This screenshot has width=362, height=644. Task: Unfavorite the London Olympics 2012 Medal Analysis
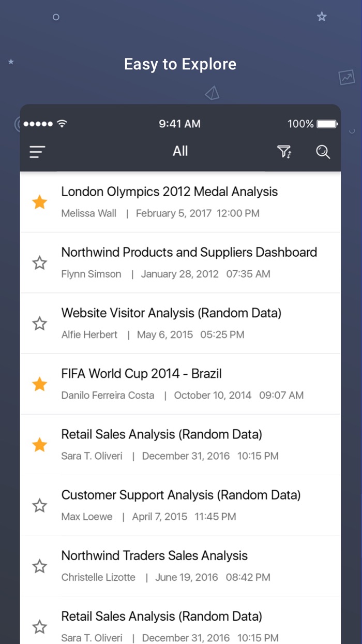[39, 202]
